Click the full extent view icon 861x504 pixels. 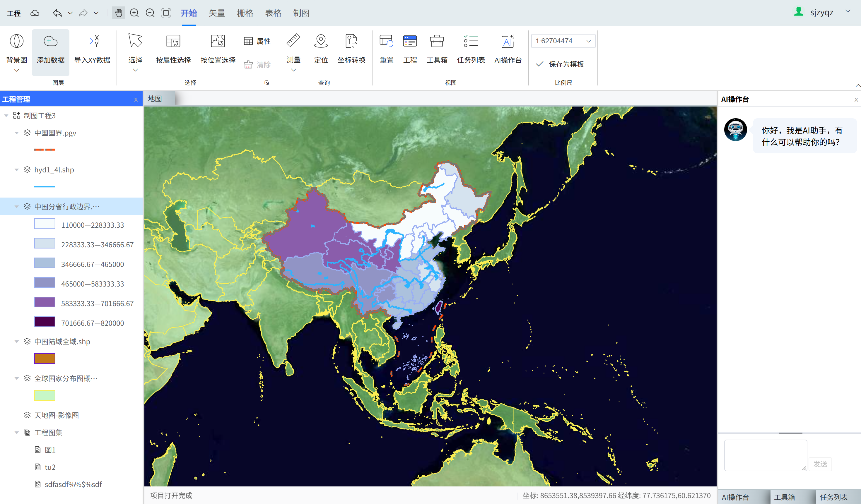[x=166, y=13]
